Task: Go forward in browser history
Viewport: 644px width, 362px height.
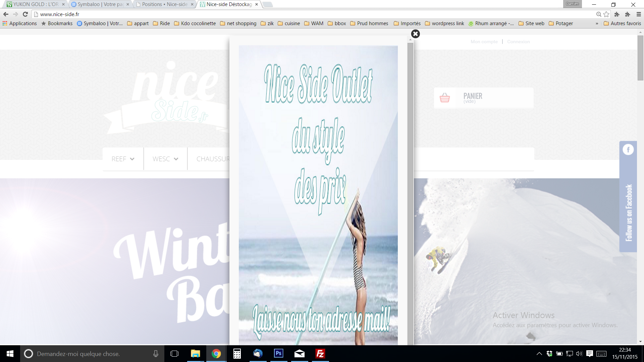Action: coord(15,14)
